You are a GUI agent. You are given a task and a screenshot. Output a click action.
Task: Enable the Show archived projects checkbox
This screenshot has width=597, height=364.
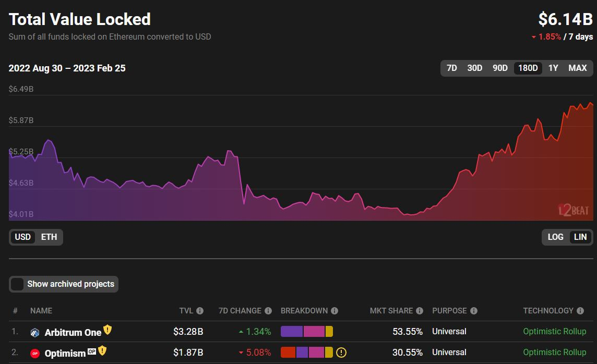(18, 284)
